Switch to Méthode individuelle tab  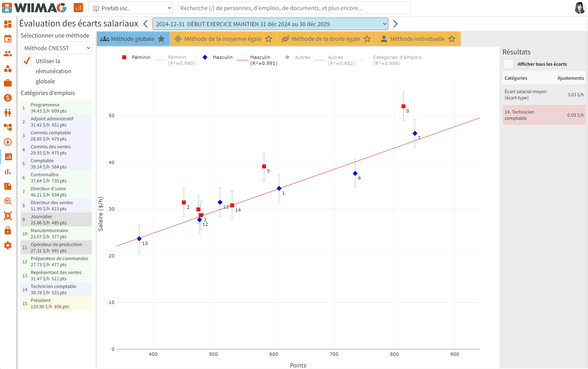click(418, 39)
